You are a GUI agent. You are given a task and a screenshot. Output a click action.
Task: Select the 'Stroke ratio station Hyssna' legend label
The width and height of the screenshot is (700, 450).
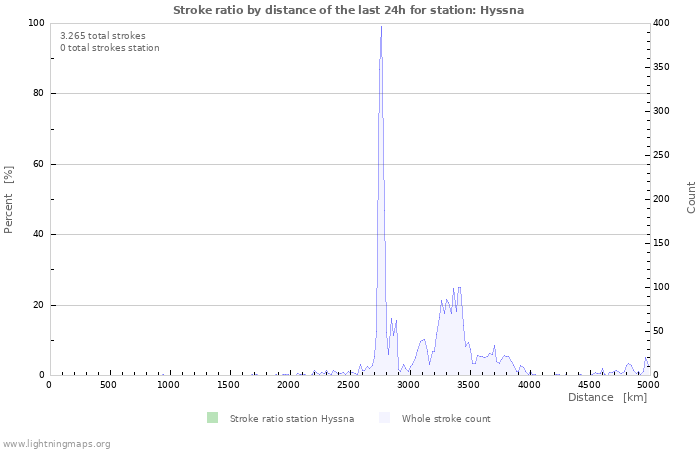[x=291, y=418]
